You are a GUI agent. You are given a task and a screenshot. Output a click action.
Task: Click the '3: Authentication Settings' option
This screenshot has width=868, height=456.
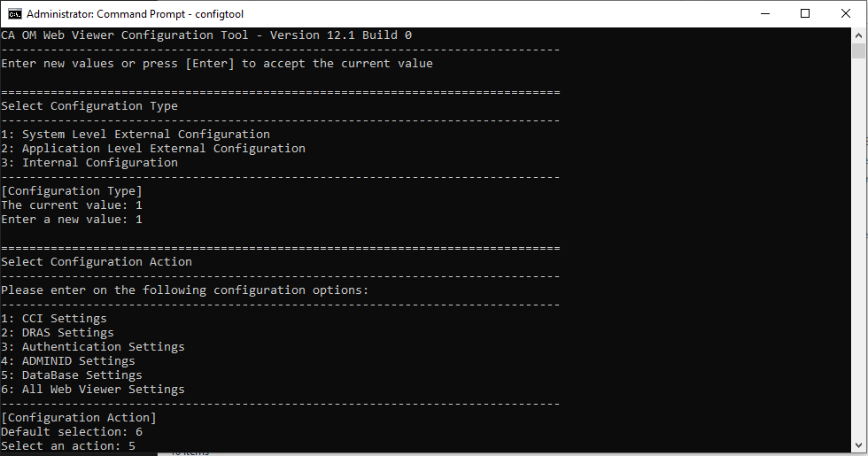tap(93, 347)
